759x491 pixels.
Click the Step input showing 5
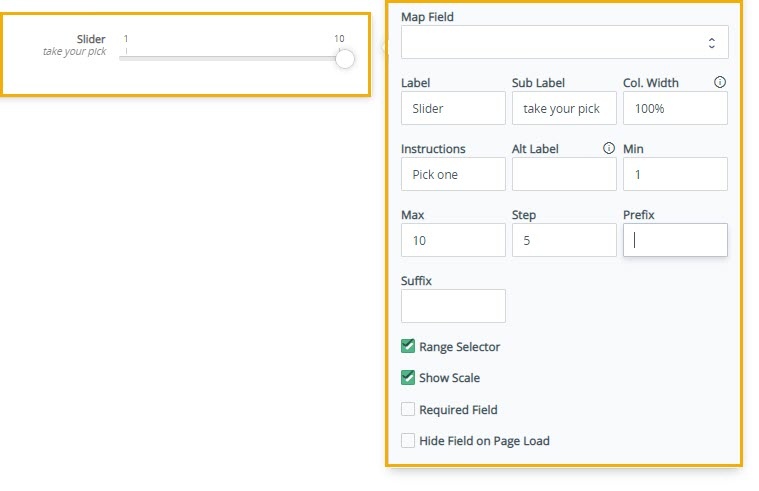564,240
